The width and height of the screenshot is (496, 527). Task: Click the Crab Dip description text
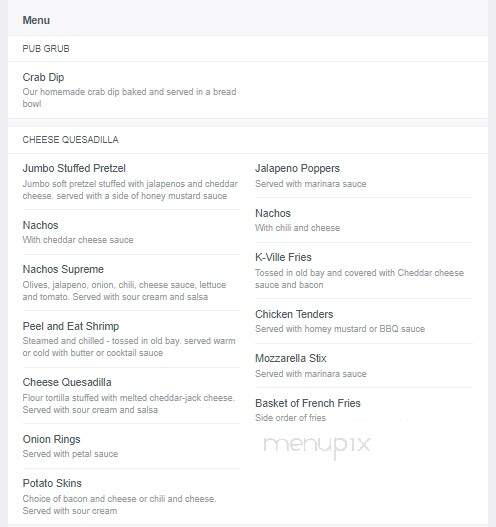coord(129,98)
